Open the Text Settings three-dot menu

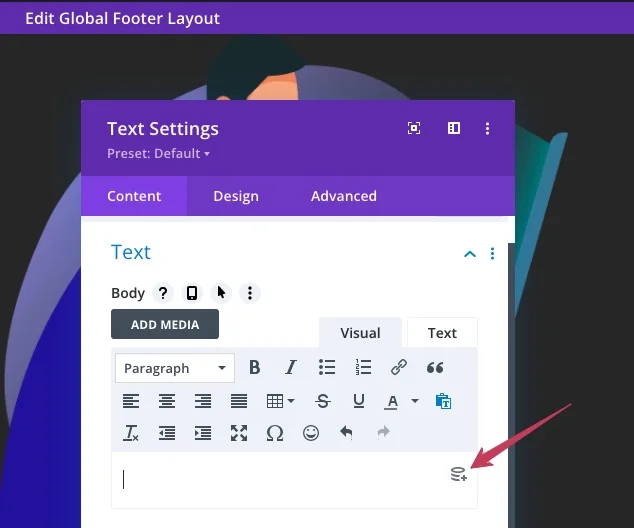point(487,129)
